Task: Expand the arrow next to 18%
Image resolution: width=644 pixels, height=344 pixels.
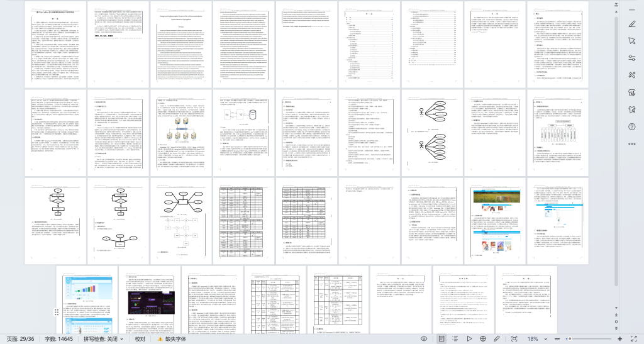Action: point(545,339)
